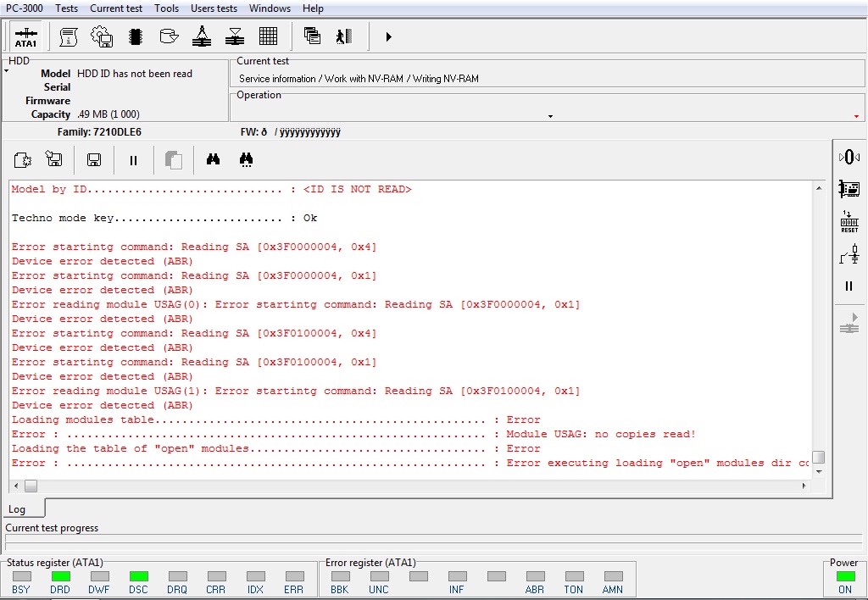Click the capacity value '.49 MB (1 000)'

(x=108, y=114)
